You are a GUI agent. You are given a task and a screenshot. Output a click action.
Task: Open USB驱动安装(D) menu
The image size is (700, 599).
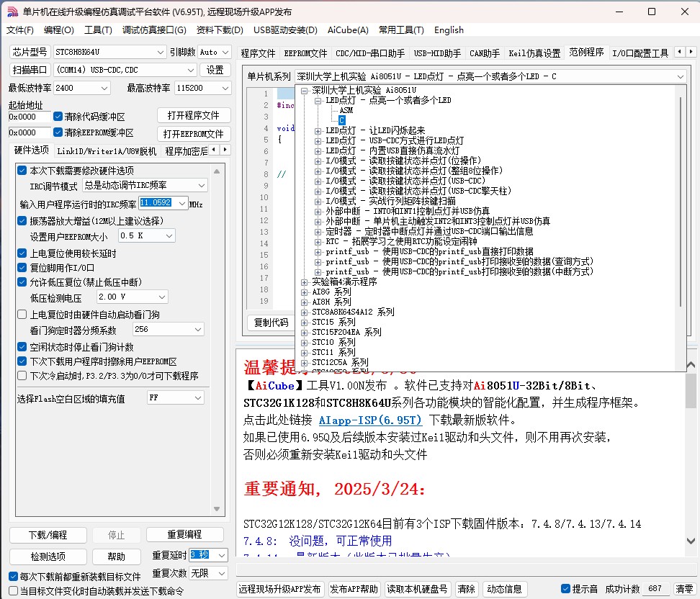point(284,30)
